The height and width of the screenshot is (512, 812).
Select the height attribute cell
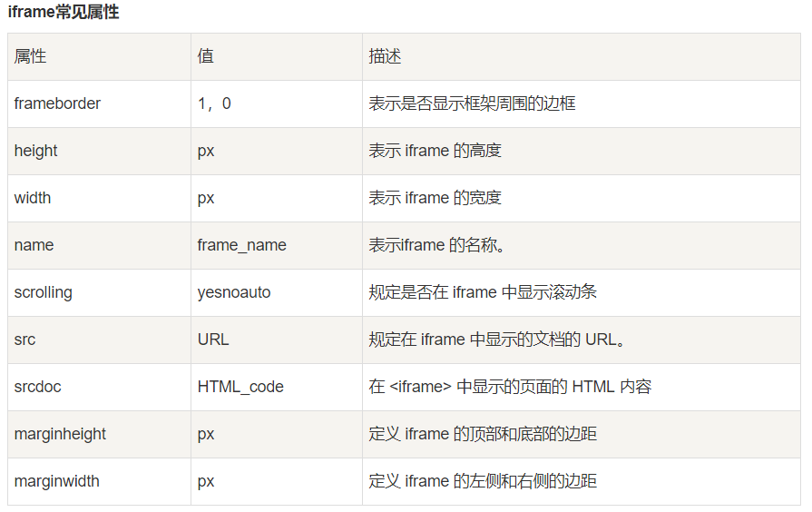(35, 151)
